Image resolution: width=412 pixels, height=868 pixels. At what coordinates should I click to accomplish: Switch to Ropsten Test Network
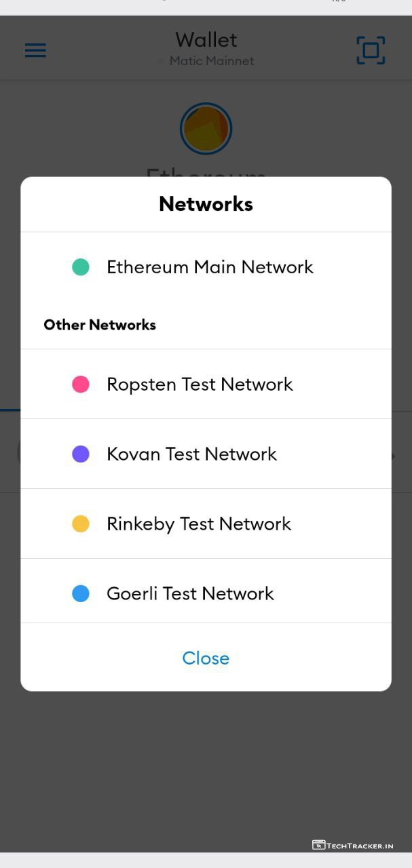(x=200, y=384)
